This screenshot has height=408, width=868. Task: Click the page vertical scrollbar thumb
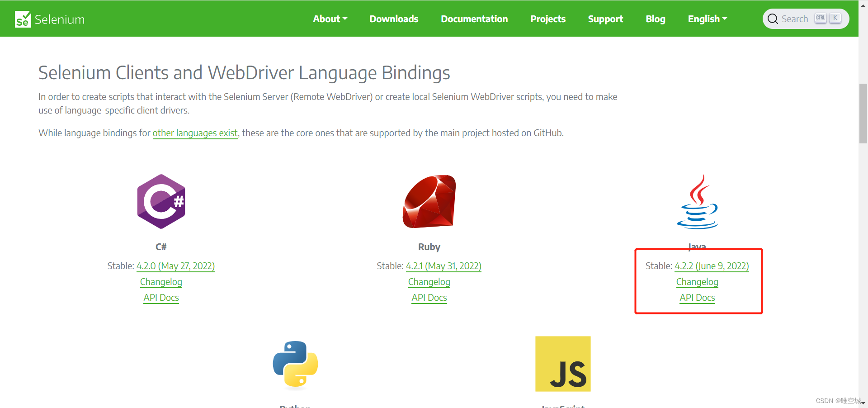pos(863,113)
